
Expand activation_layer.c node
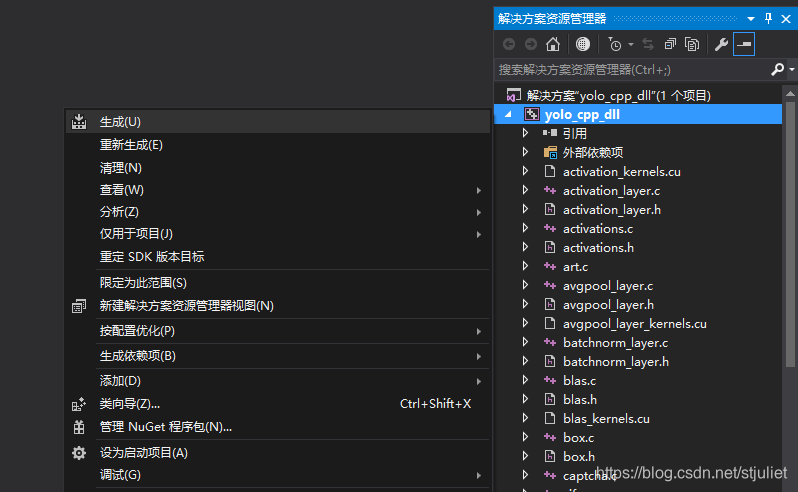[x=525, y=190]
